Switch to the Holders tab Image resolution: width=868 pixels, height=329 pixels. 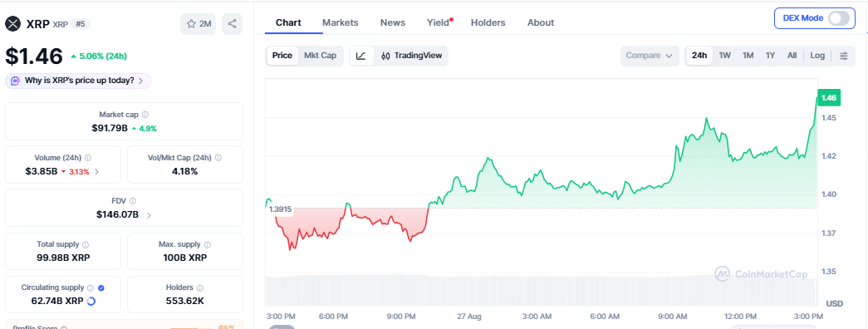pyautogui.click(x=488, y=22)
